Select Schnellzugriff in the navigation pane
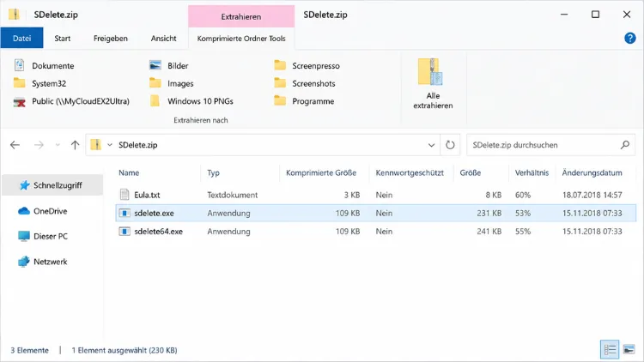 tap(52, 185)
